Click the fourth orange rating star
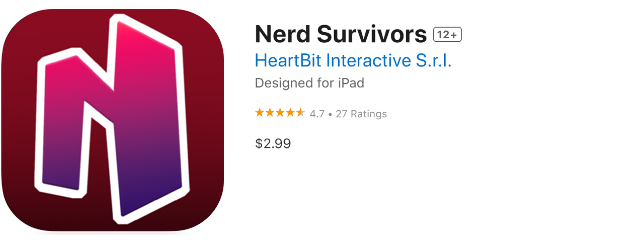Screen dimensions: 644x240 (290, 113)
